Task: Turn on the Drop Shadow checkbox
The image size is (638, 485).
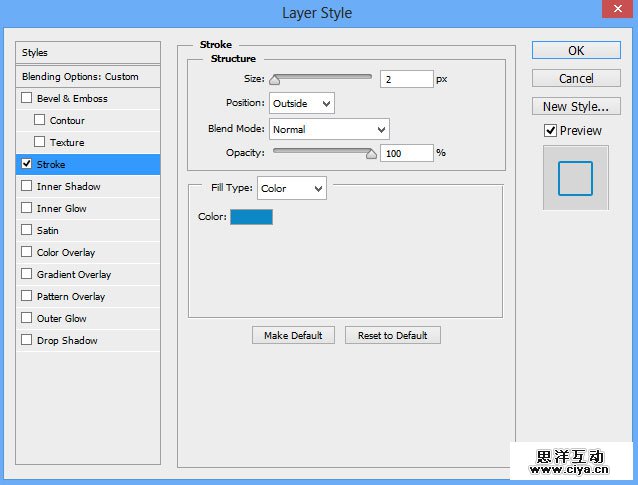Action: pos(26,341)
